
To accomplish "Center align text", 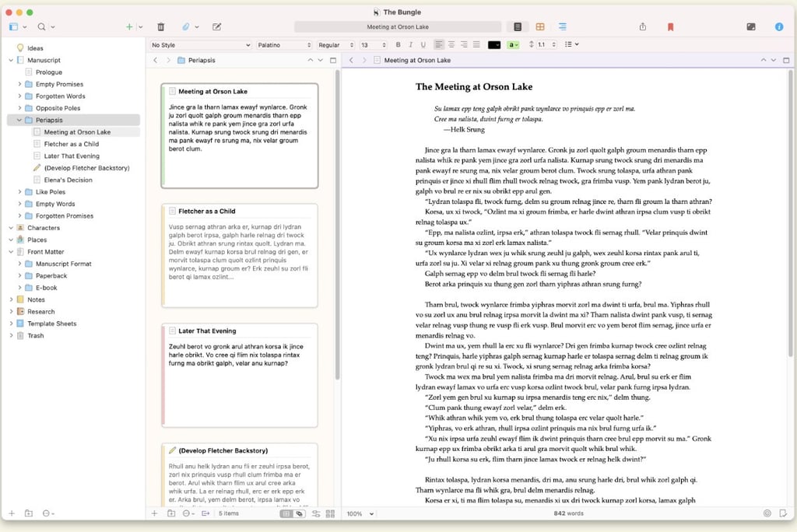I will 451,44.
